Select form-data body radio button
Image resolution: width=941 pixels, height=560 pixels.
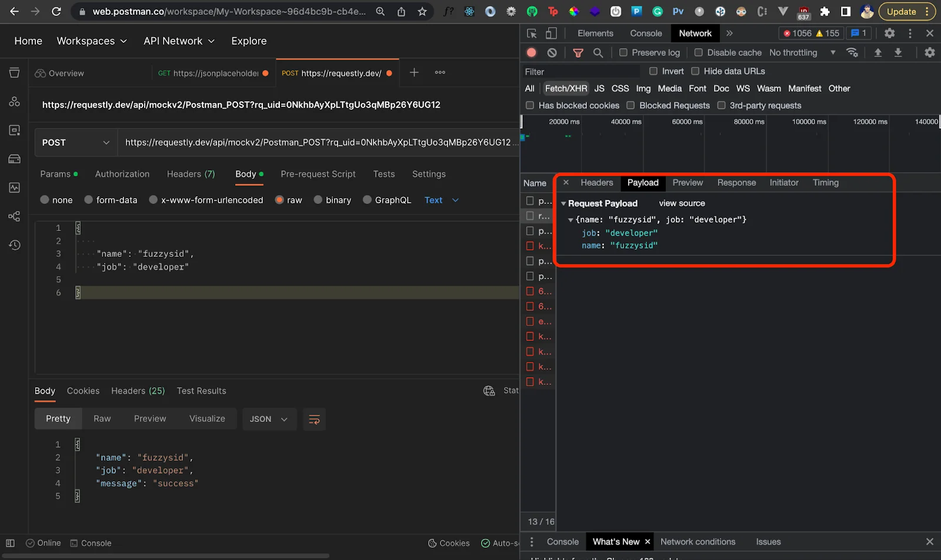click(89, 200)
